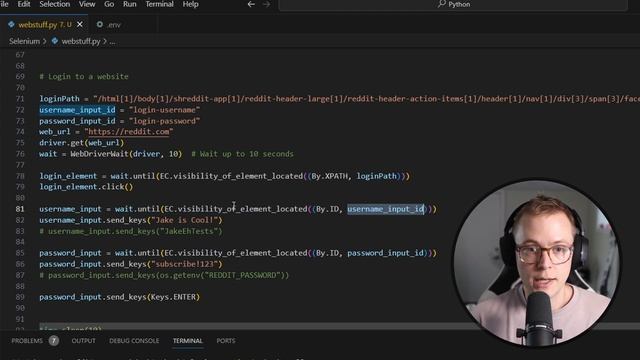This screenshot has width=640, height=360.
Task: Switch to the webstuff.py editor tab
Action: pyautogui.click(x=44, y=24)
